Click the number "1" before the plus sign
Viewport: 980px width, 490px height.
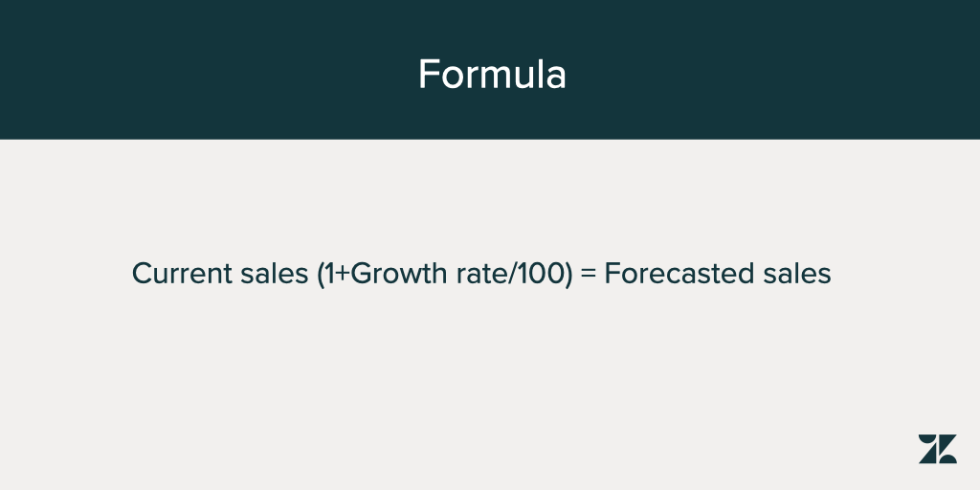coord(330,274)
